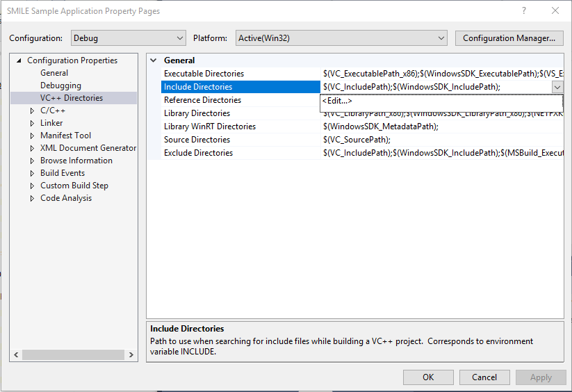Click the tree's scroll left arrow
Image resolution: width=572 pixels, height=392 pixels.
(16, 354)
